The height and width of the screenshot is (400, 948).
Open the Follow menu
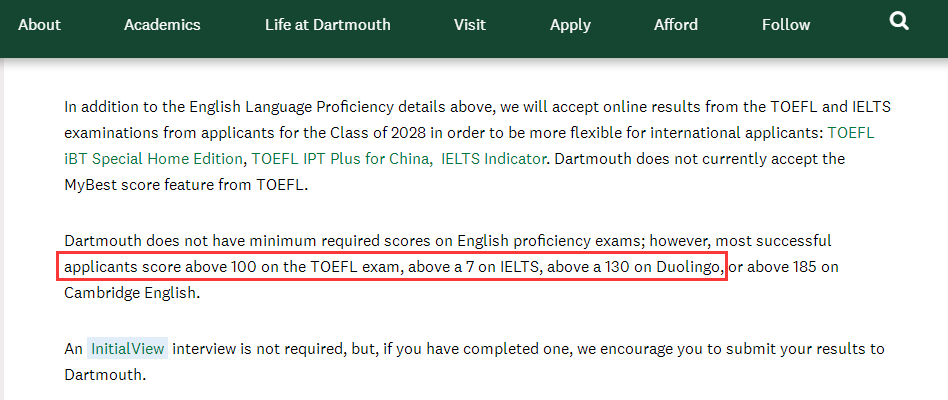click(785, 25)
